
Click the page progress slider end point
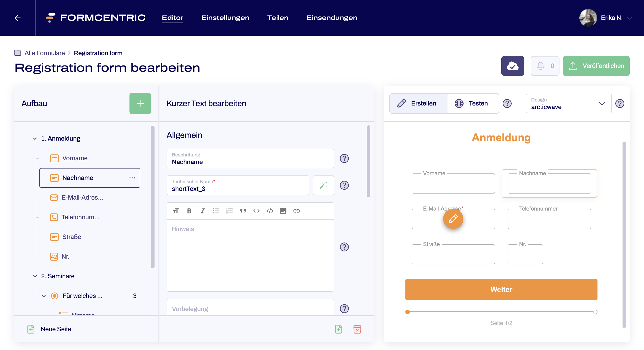click(x=595, y=312)
